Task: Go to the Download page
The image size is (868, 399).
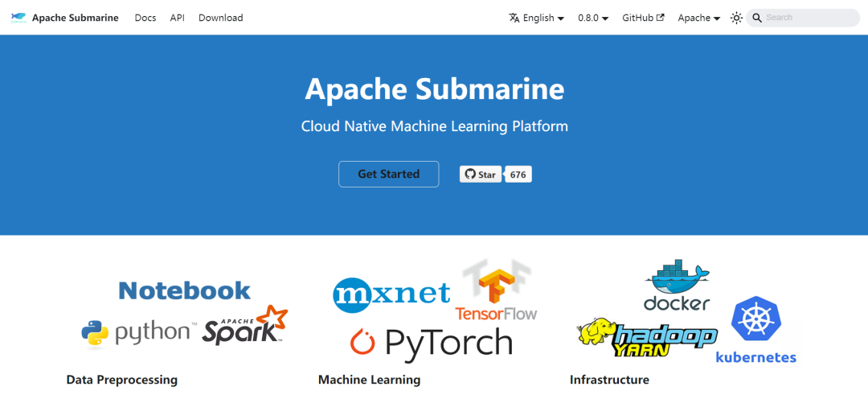Action: tap(221, 18)
